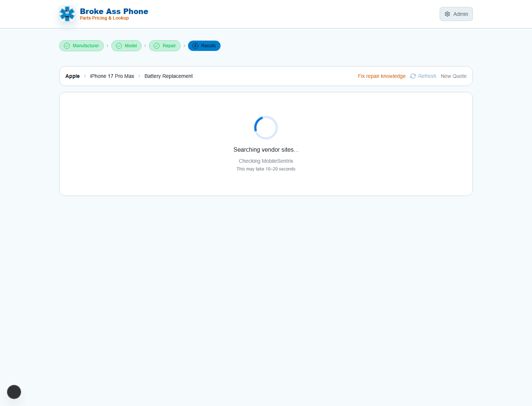Return to the Model step
The image size is (532, 406).
(126, 46)
